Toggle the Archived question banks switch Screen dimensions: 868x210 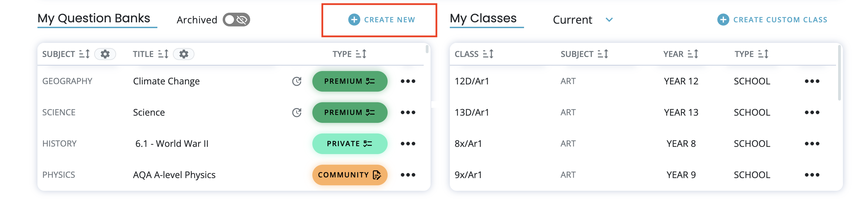236,20
